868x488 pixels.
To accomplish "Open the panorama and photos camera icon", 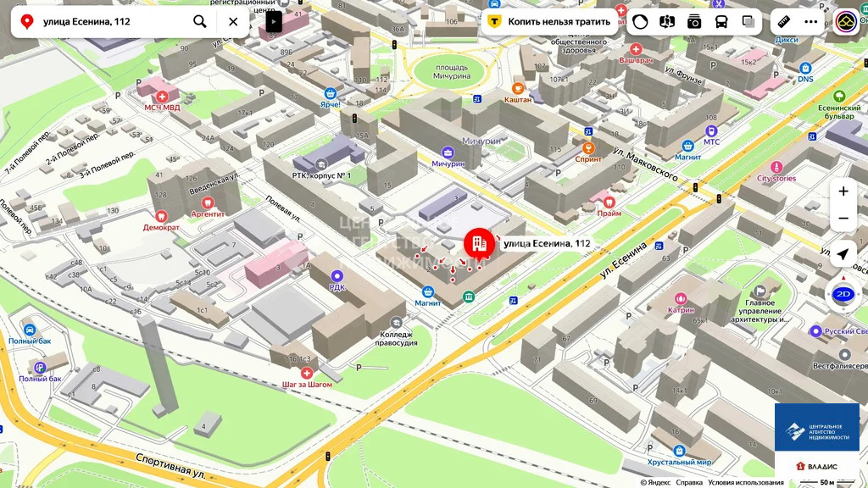I will coord(694,21).
